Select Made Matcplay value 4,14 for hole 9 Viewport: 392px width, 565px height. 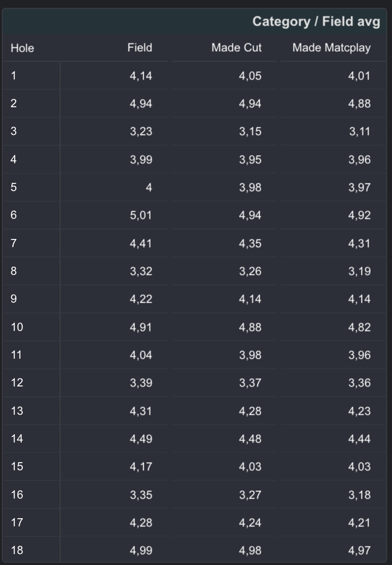tap(359, 299)
